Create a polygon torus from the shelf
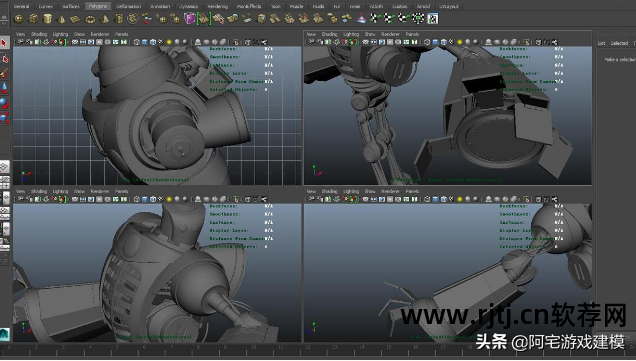 tap(90, 19)
